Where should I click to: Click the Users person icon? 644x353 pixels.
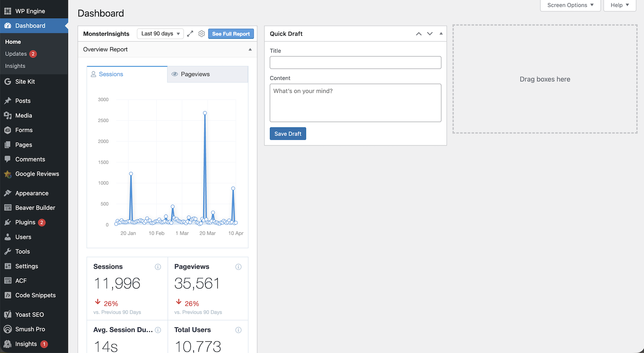(8, 237)
